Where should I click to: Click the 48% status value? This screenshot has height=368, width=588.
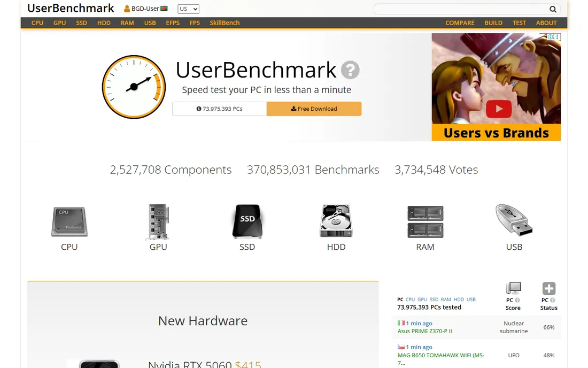pos(548,355)
